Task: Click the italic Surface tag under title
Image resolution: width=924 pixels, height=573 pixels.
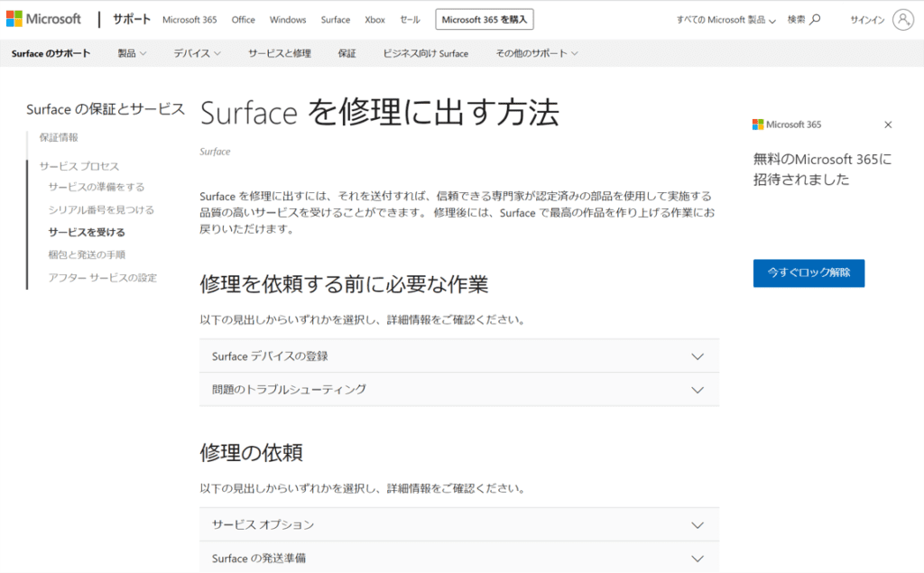Action: pos(215,152)
